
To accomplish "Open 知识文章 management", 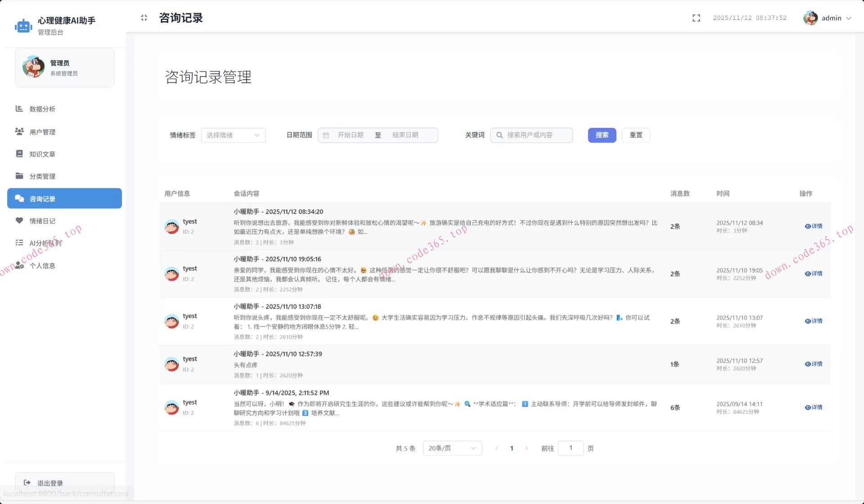I will click(41, 153).
